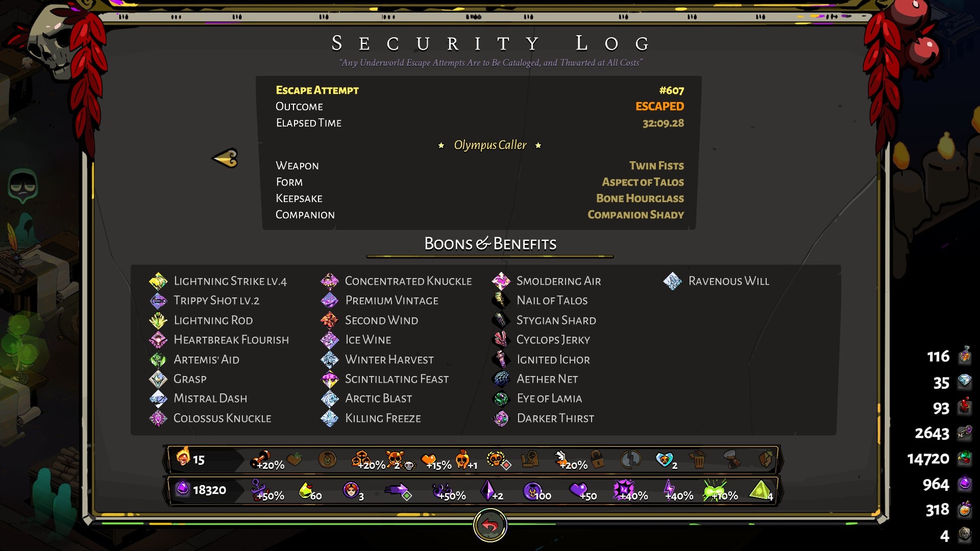Screen dimensions: 980x551
Task: Click the diamond resource icon showing 35
Action: pos(964,381)
